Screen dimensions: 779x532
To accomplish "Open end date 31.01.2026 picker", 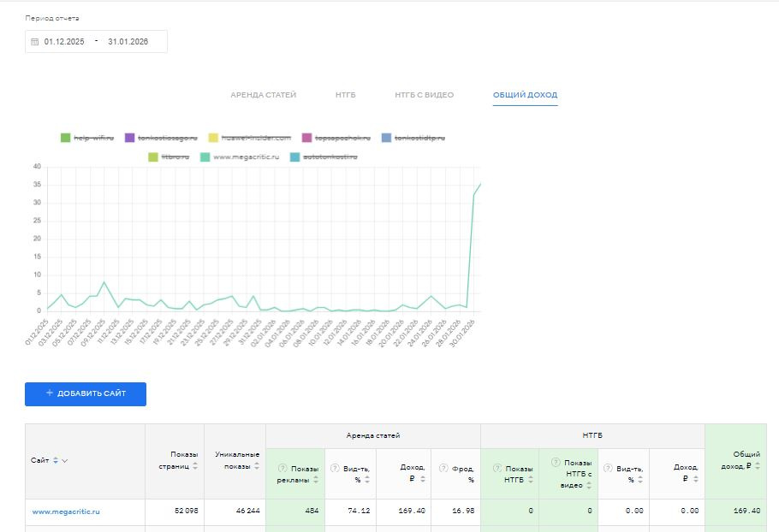I will click(x=126, y=42).
